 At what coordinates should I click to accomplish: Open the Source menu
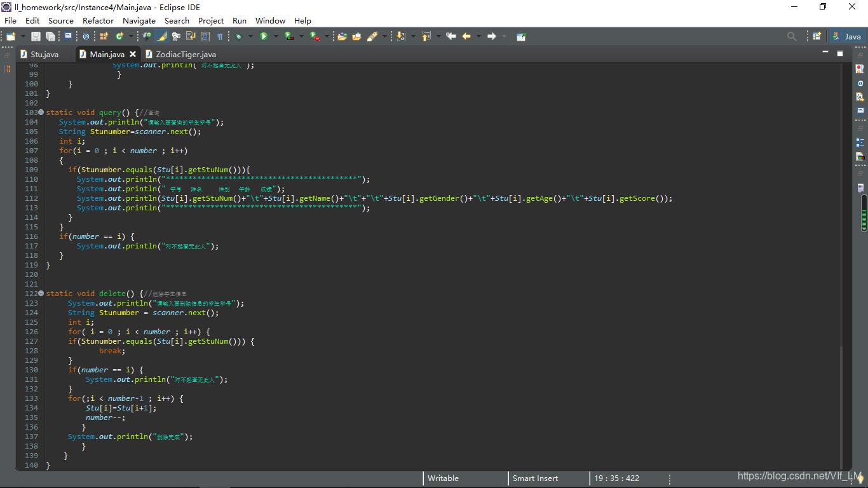click(x=61, y=20)
